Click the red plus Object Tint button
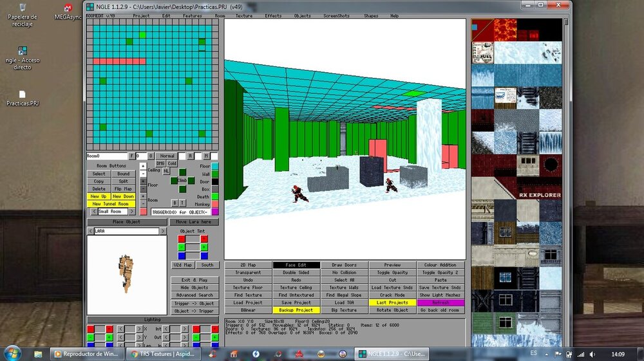The width and height of the screenshot is (644, 361). click(x=204, y=239)
